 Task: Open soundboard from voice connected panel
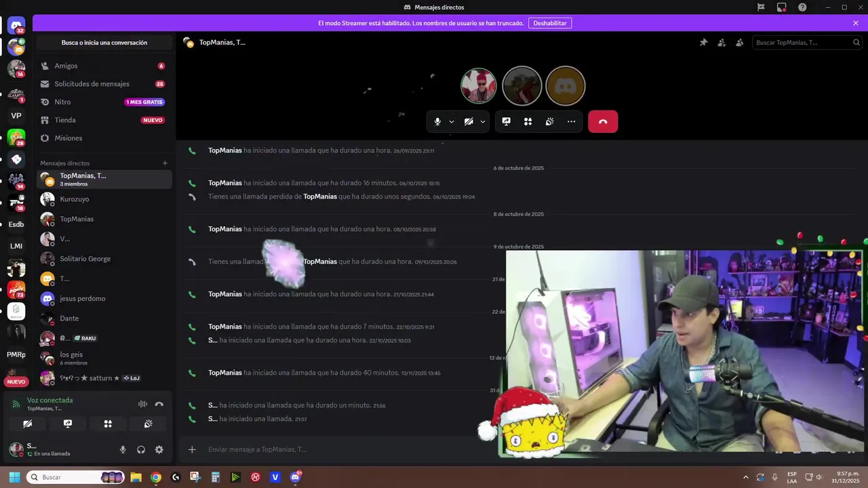click(148, 424)
